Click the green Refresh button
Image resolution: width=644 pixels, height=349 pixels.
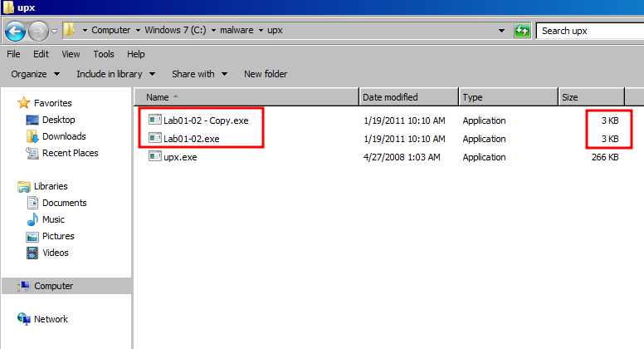pyautogui.click(x=522, y=31)
